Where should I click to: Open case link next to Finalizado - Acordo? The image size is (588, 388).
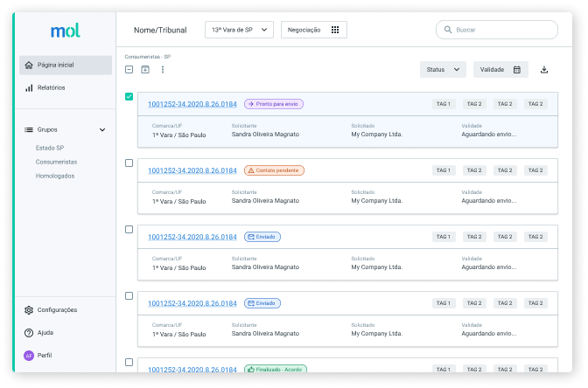(x=192, y=370)
